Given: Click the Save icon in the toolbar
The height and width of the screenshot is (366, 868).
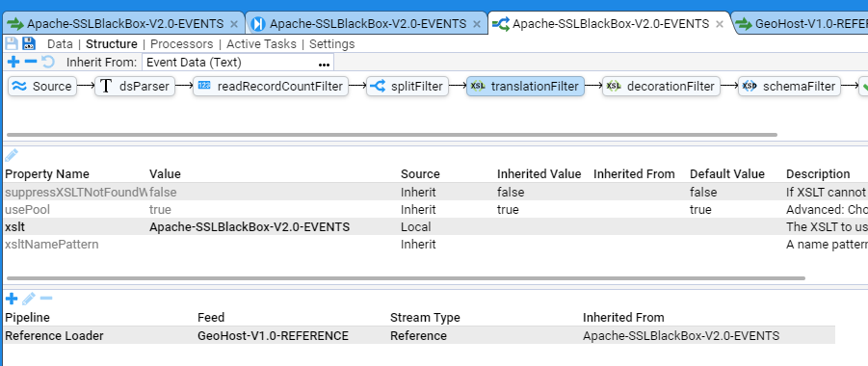Looking at the screenshot, I should coord(12,43).
